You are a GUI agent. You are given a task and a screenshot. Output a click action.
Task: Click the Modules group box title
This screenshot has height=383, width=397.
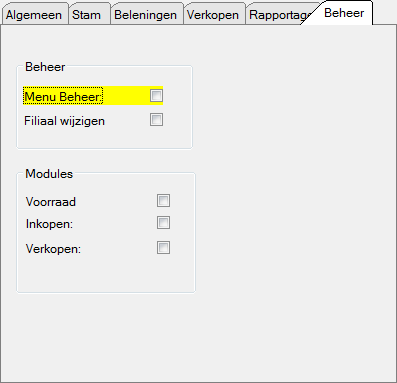pyautogui.click(x=49, y=174)
